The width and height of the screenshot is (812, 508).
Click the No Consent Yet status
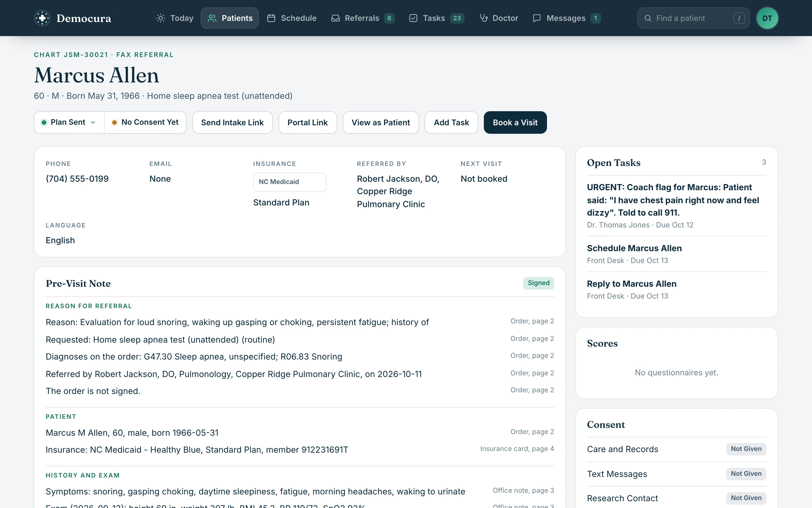pos(145,122)
